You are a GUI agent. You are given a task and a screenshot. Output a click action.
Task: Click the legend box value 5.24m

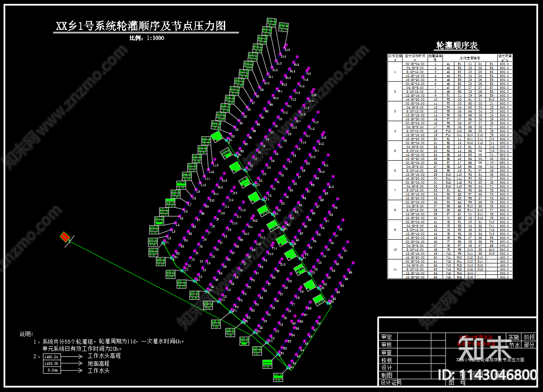52,371
